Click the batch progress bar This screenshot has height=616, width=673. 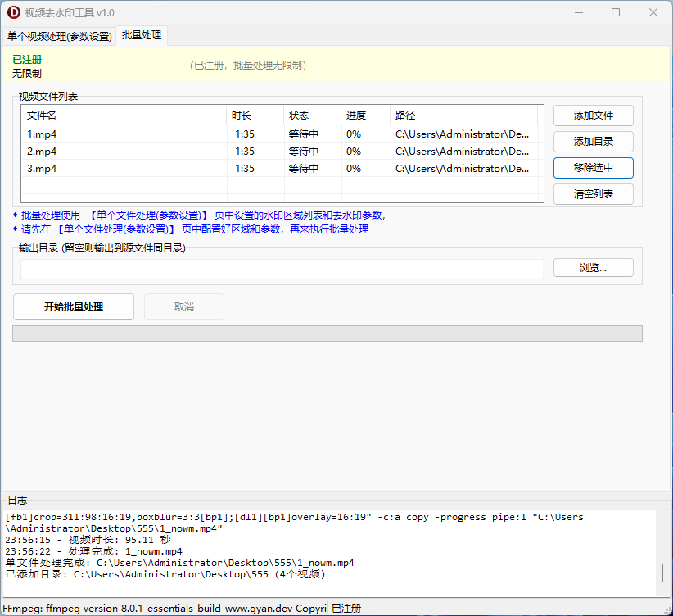tap(327, 333)
